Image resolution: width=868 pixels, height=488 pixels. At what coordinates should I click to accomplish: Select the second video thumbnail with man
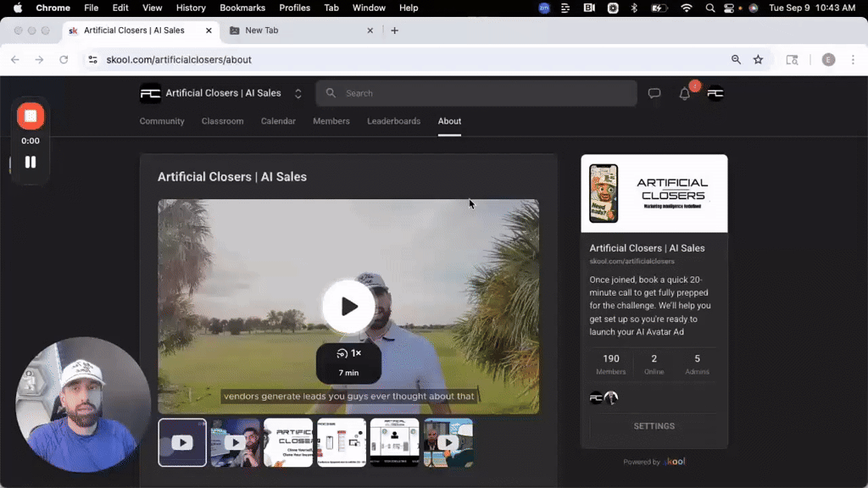(x=236, y=442)
